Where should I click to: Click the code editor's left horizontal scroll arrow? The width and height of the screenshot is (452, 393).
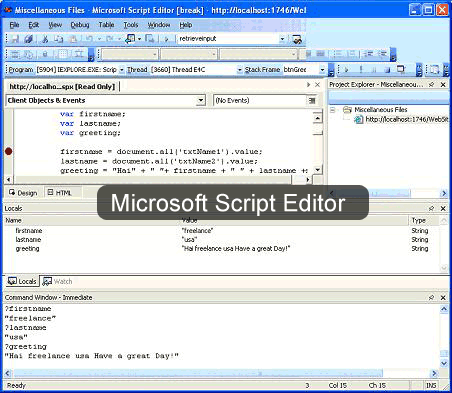click(x=8, y=180)
